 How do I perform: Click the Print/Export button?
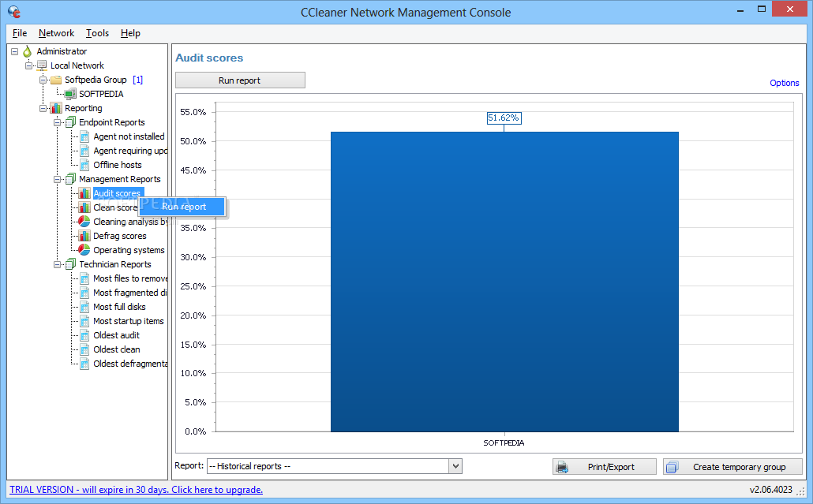pos(605,467)
